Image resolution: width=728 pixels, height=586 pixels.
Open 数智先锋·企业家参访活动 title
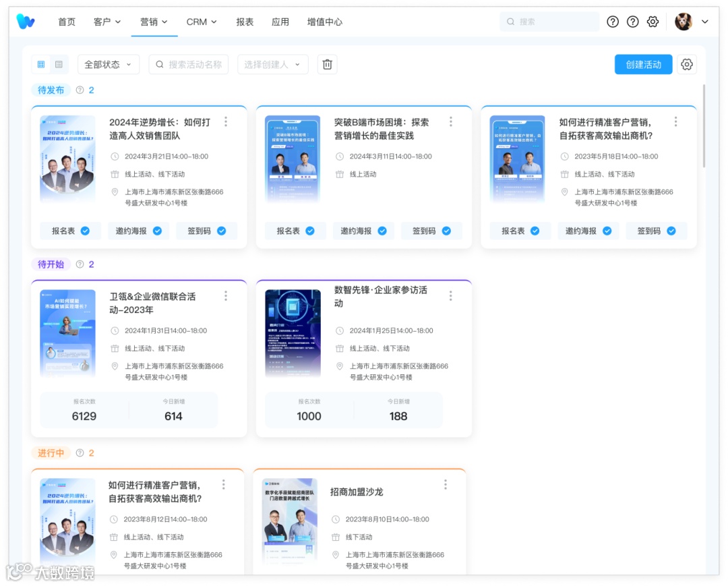click(381, 296)
